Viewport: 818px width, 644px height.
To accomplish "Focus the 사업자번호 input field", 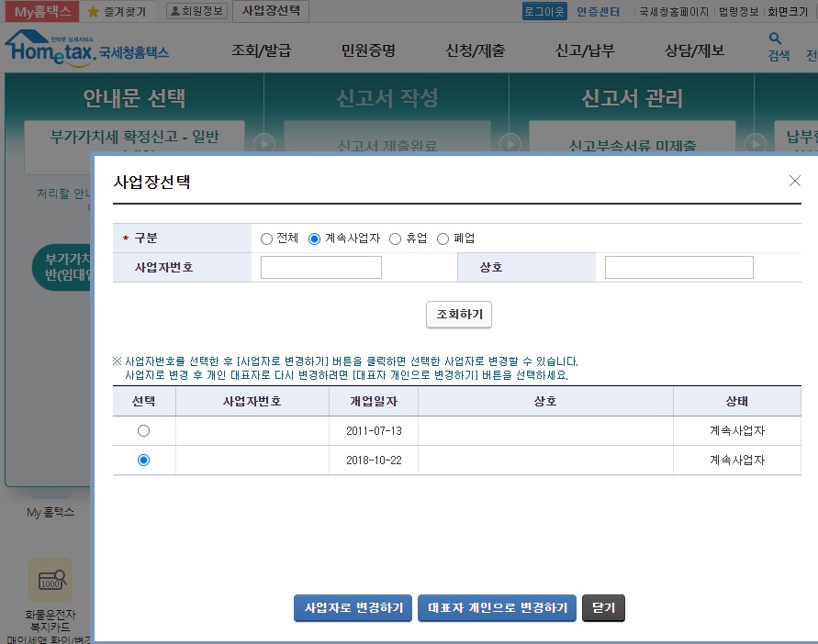I will [321, 268].
